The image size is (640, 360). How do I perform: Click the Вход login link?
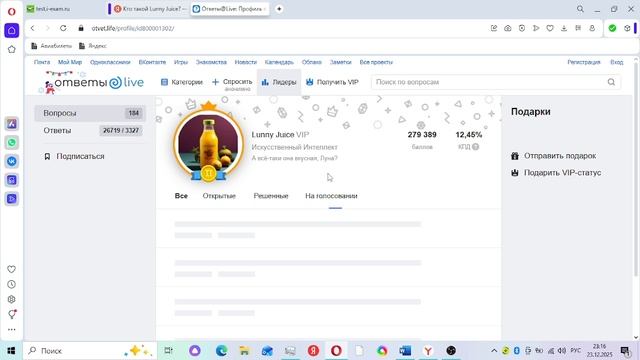point(617,62)
